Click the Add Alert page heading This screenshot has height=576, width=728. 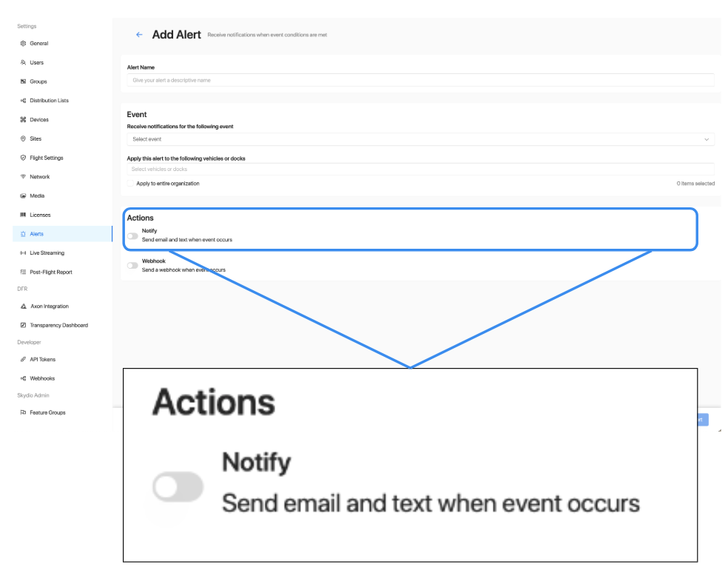tap(176, 34)
